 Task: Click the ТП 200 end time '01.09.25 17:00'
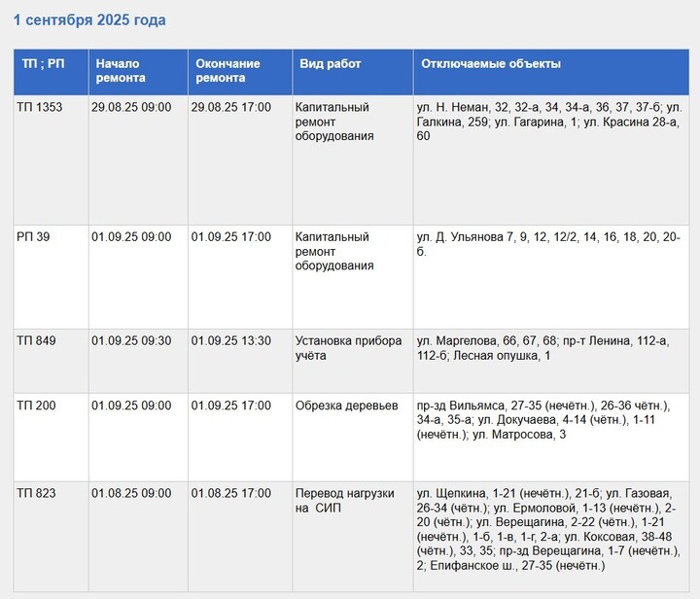pos(240,438)
